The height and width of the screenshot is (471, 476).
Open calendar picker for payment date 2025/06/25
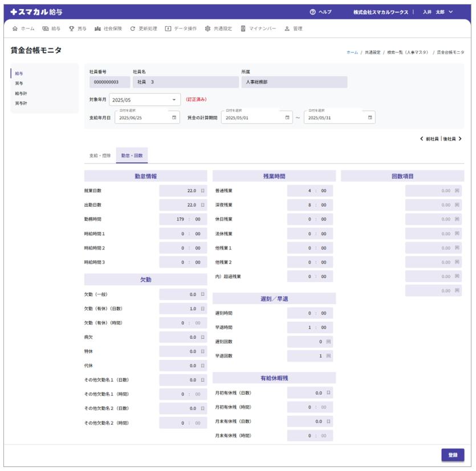click(174, 118)
